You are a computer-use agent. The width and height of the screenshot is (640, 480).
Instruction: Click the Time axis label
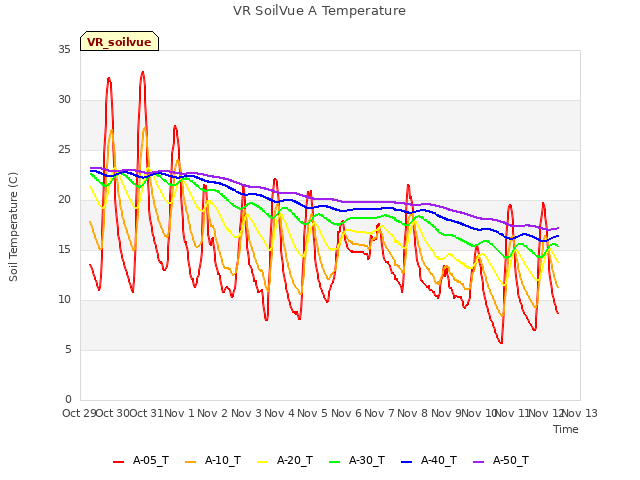pos(566,429)
